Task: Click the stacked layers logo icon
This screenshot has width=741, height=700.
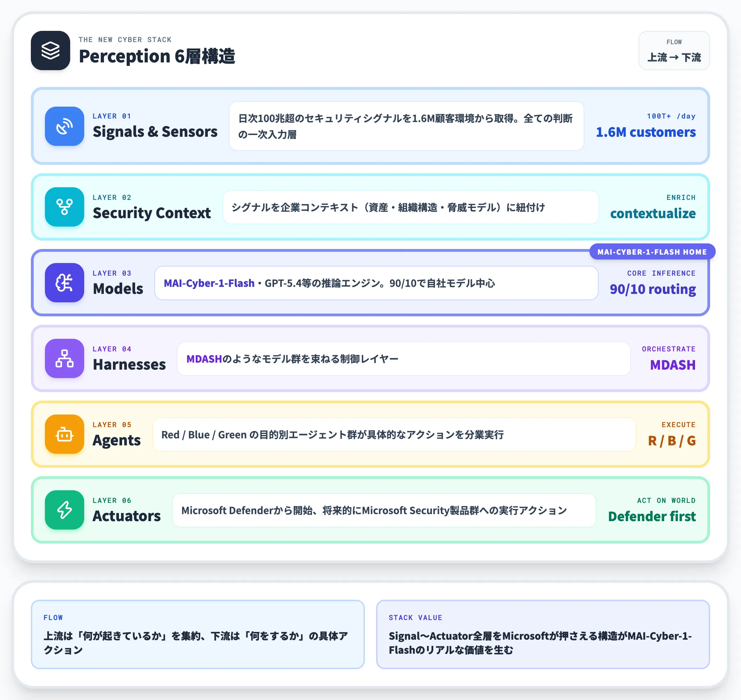Action: point(51,51)
